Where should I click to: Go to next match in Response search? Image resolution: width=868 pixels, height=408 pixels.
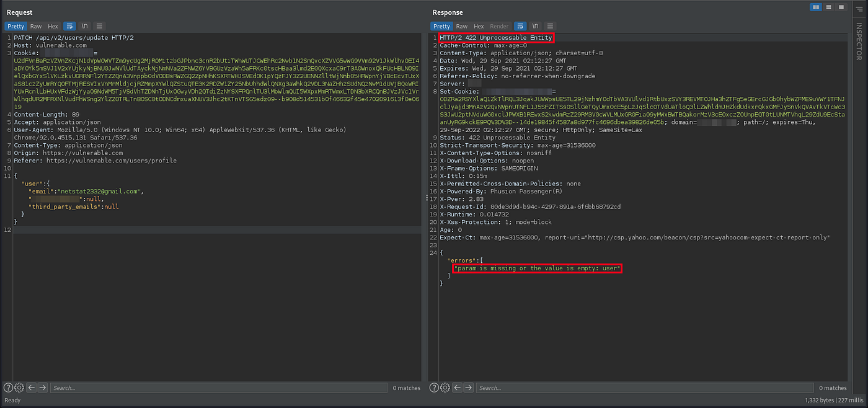click(469, 388)
